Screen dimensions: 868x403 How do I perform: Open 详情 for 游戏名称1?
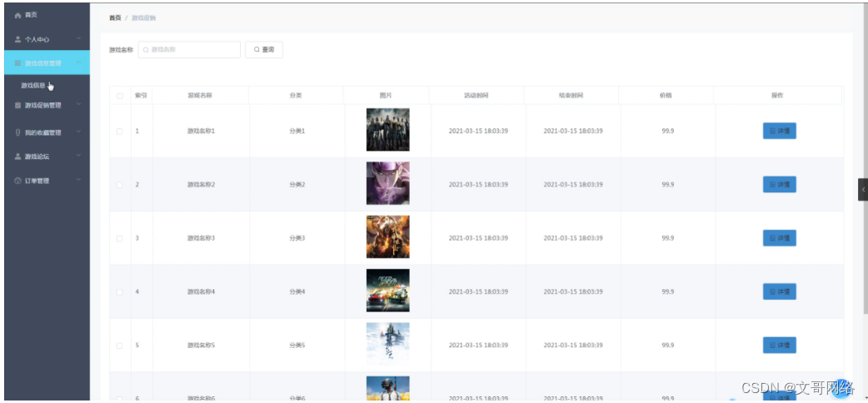click(x=780, y=131)
